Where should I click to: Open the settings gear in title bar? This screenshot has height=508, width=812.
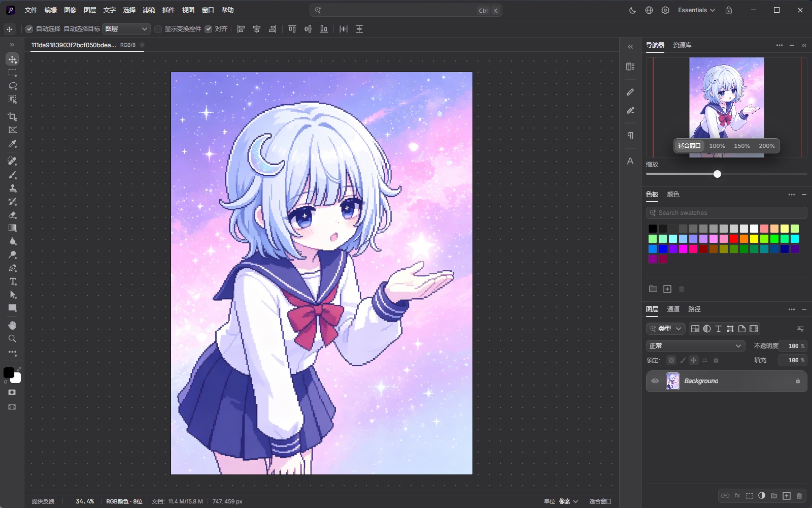665,10
